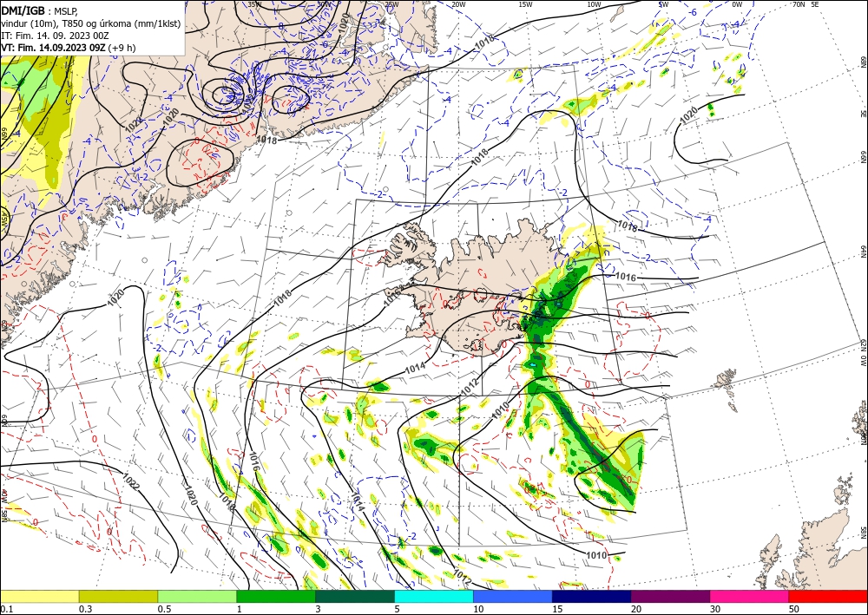Click the '50' legend value label
The image size is (868, 615).
794,609
